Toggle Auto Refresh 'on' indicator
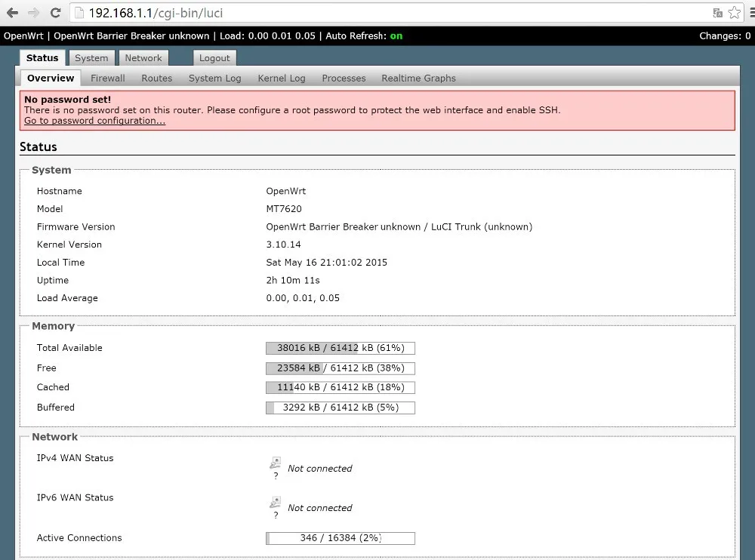This screenshot has width=755, height=560. 396,36
